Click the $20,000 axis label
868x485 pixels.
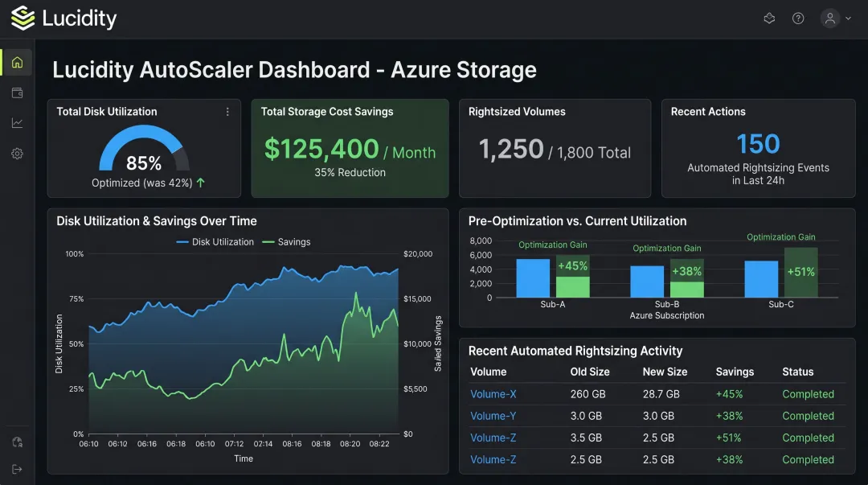(418, 254)
